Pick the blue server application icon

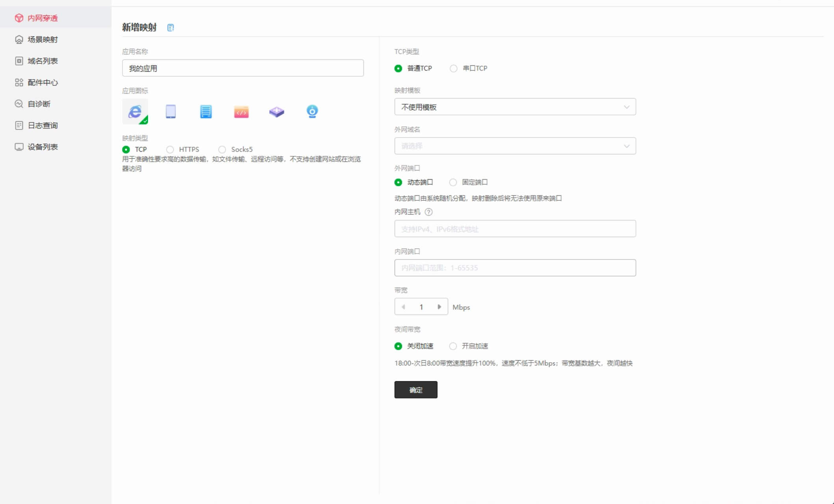click(x=206, y=112)
